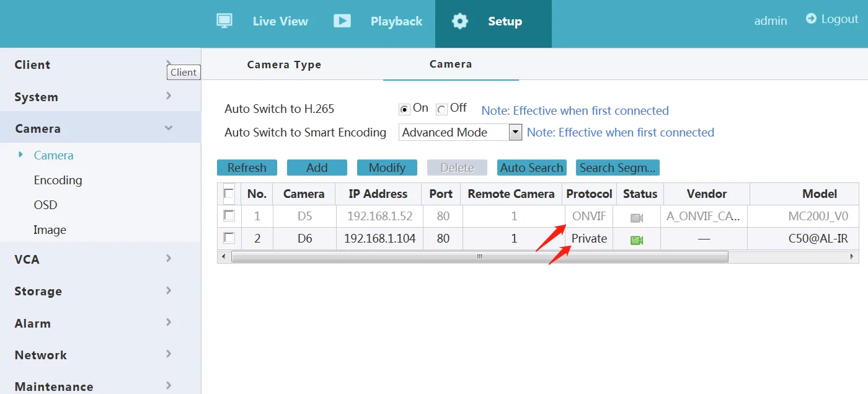Click model cell C50@AL-IR

pos(818,238)
